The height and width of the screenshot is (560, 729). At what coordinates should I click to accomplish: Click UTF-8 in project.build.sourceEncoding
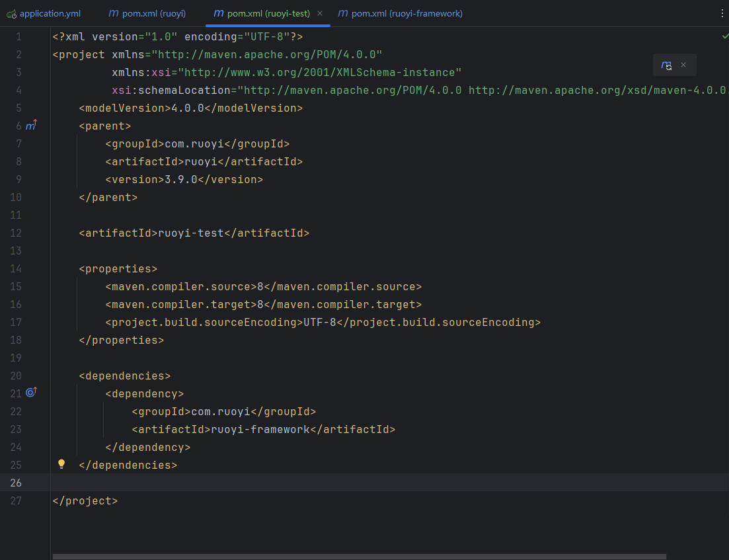(x=320, y=323)
